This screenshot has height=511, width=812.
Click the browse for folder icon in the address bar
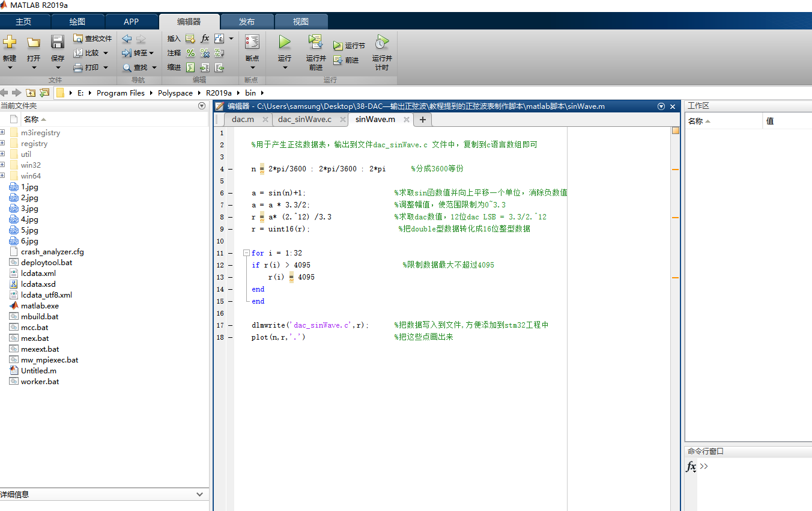[43, 93]
